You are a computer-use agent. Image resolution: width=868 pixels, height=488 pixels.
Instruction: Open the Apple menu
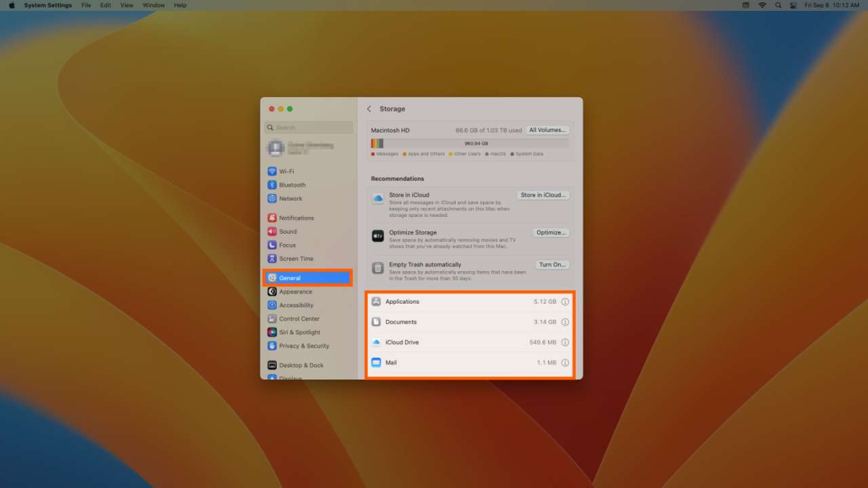coord(10,5)
